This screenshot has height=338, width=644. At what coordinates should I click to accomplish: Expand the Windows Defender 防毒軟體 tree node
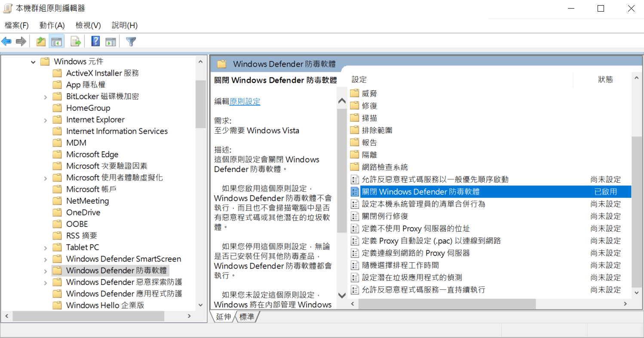pos(45,271)
